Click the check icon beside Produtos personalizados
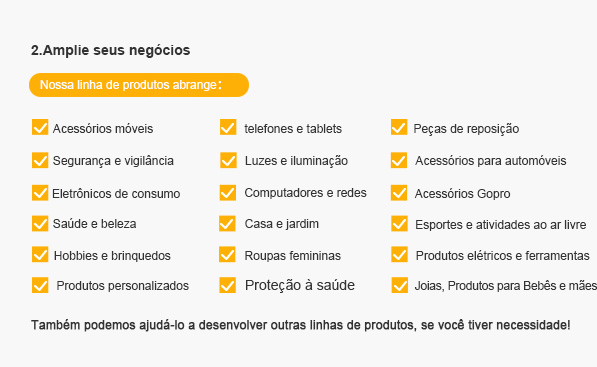This screenshot has width=597, height=367. click(x=40, y=285)
